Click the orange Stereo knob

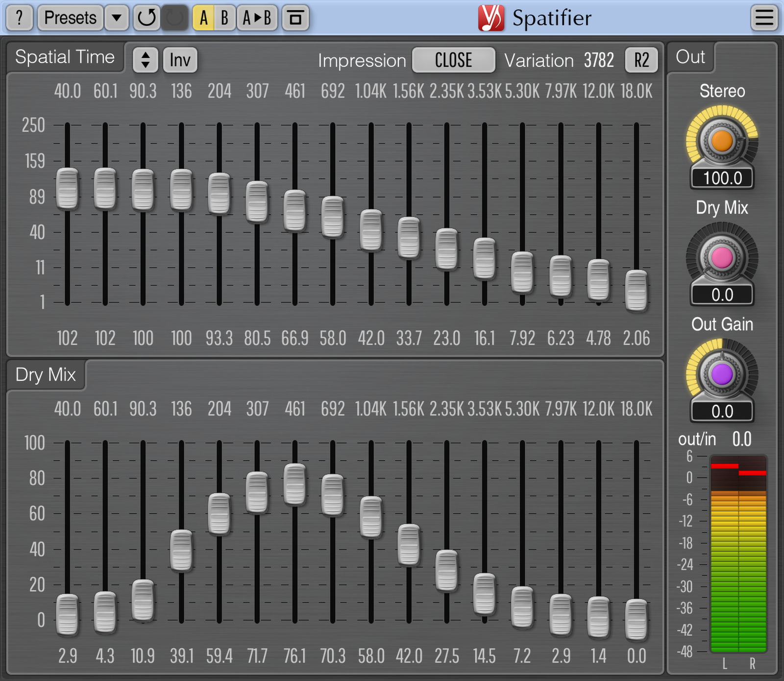pos(722,141)
